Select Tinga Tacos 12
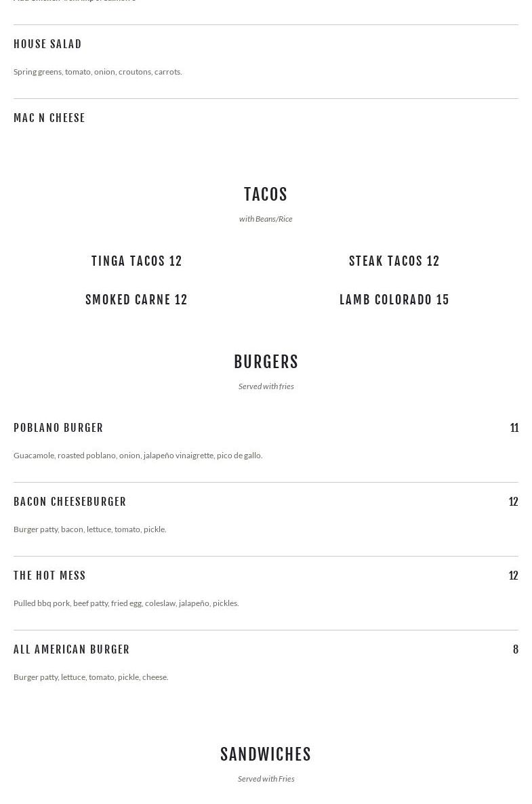Image resolution: width=532 pixels, height=804 pixels. point(137,261)
